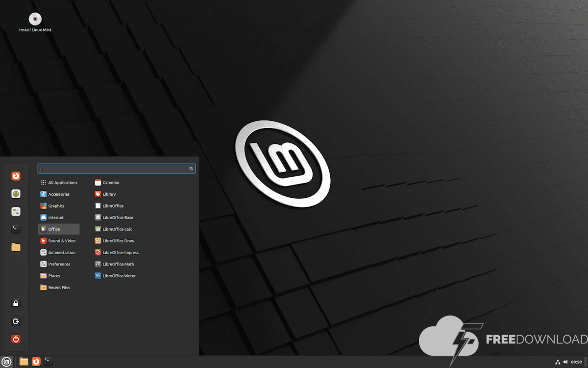Screen dimensions: 588x368
Task: Show All Applications category
Action: [62, 183]
